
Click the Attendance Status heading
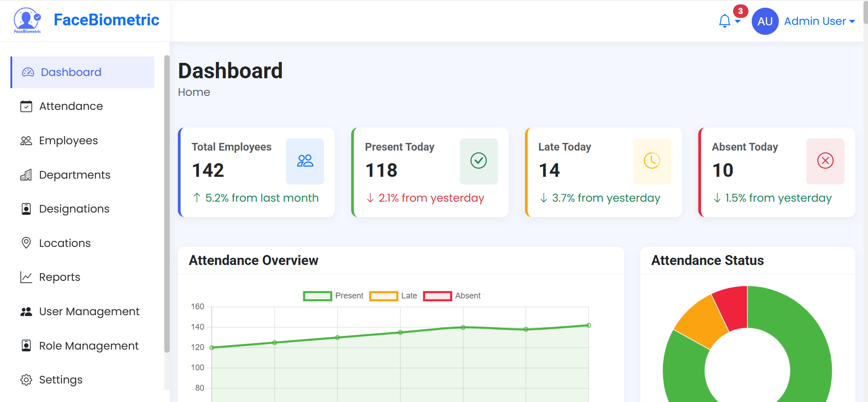pyautogui.click(x=707, y=260)
